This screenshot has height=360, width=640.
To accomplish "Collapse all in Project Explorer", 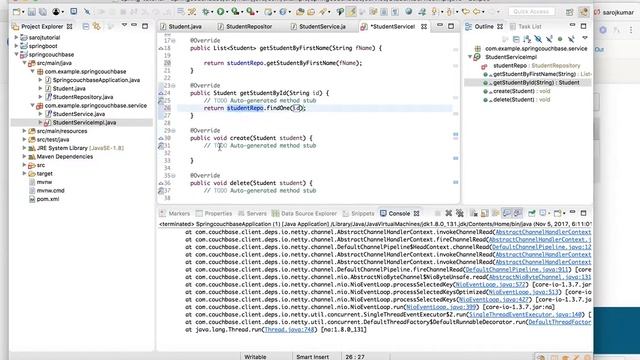I will point(86,27).
